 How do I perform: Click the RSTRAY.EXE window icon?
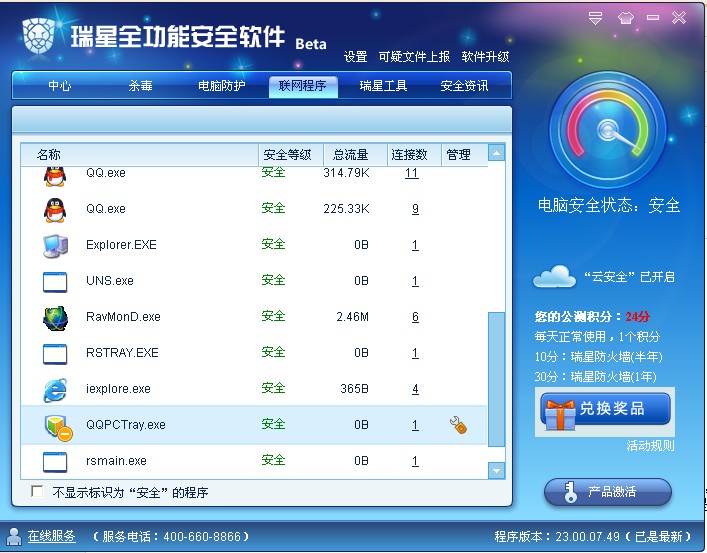click(55, 354)
